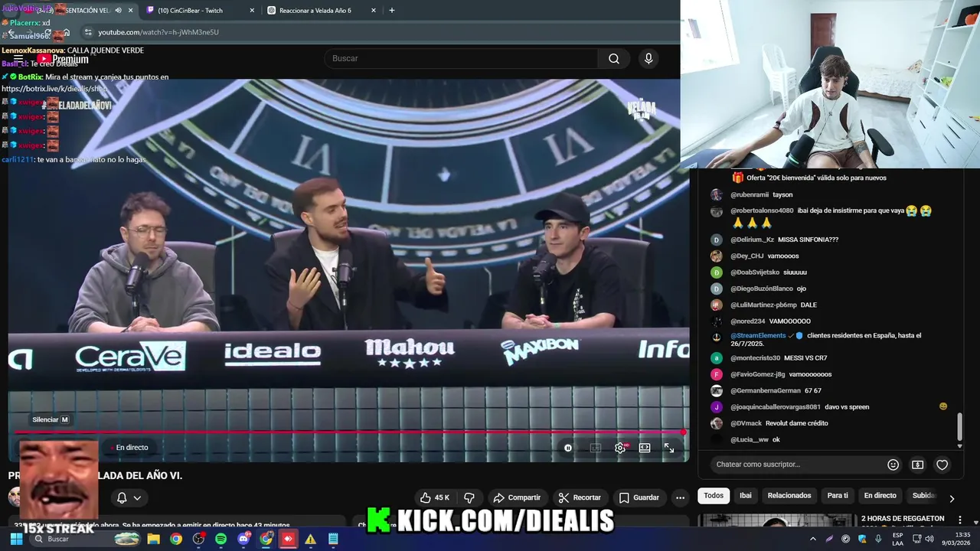The height and width of the screenshot is (551, 980).
Task: Open yellow warning triangle taskbar app
Action: (310, 539)
